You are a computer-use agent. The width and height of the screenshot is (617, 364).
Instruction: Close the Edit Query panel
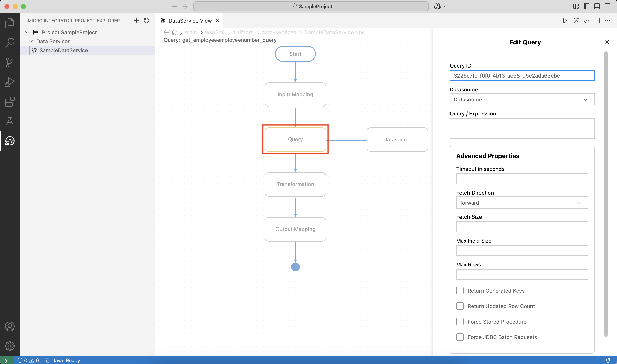[x=607, y=42]
